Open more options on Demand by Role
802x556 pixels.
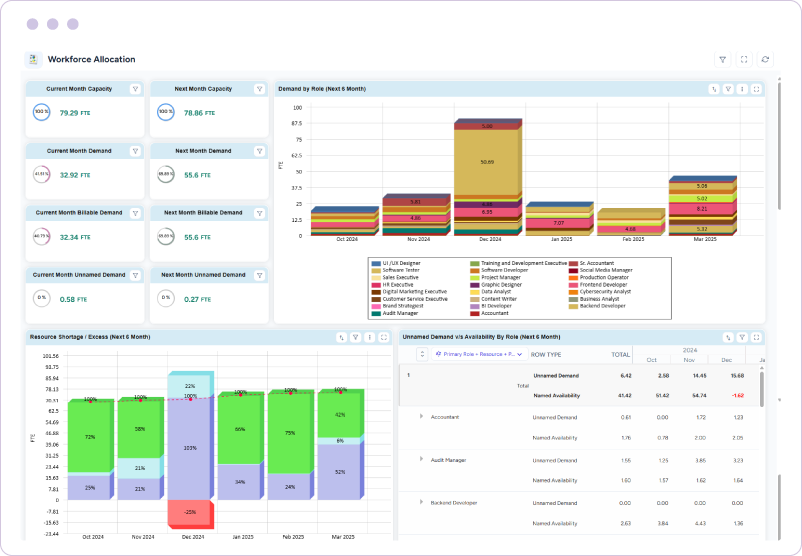[x=742, y=89]
